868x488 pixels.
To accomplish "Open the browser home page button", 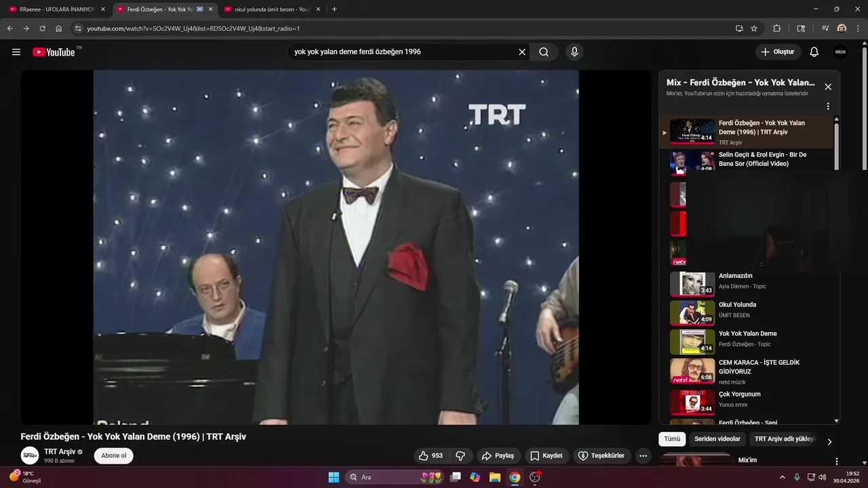I will [59, 28].
